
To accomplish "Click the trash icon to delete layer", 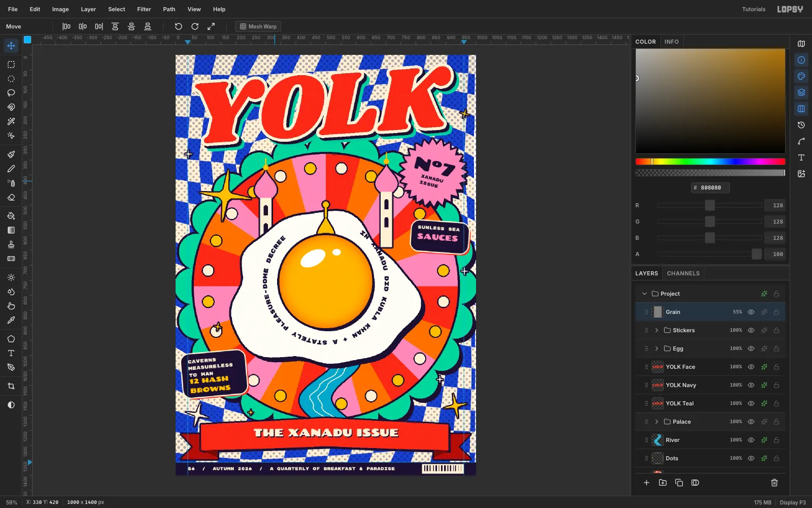I will click(x=774, y=483).
